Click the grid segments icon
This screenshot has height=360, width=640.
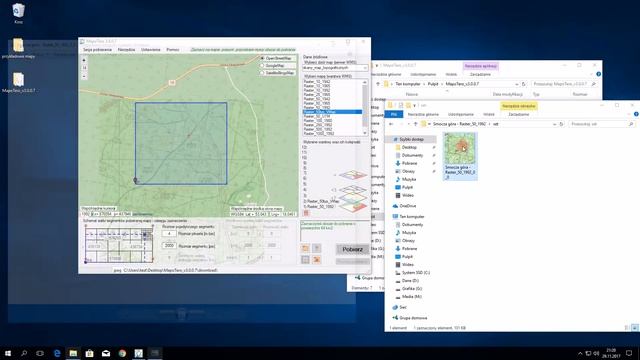coord(305,260)
